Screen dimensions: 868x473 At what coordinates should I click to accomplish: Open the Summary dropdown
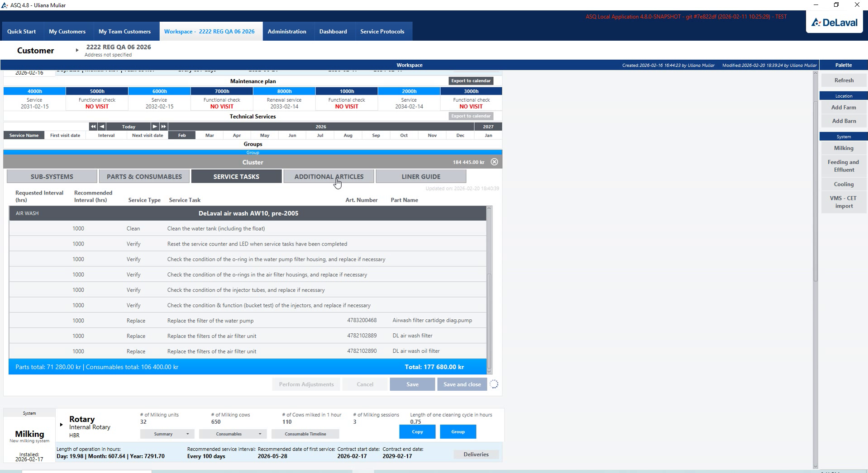pos(167,434)
